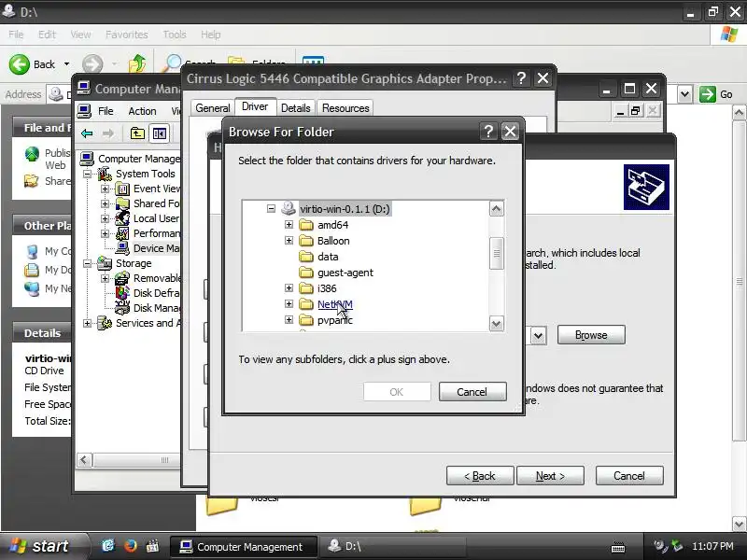
Task: Click the Event Viewer tree icon
Action: coord(122,189)
